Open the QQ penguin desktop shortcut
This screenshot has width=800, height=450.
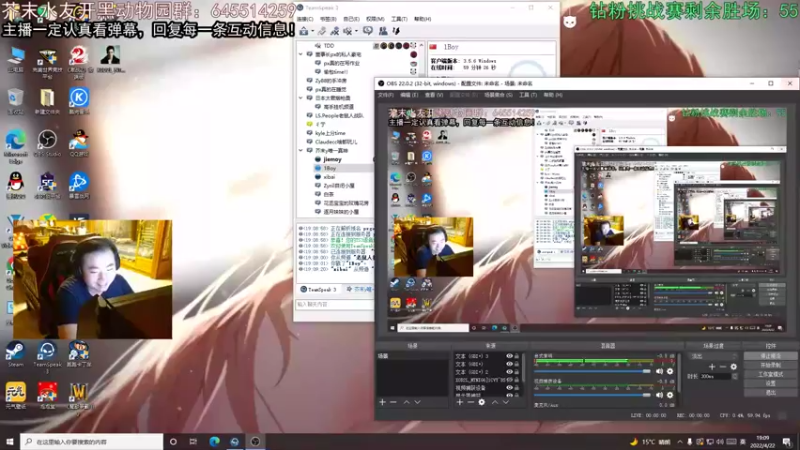click(x=15, y=185)
